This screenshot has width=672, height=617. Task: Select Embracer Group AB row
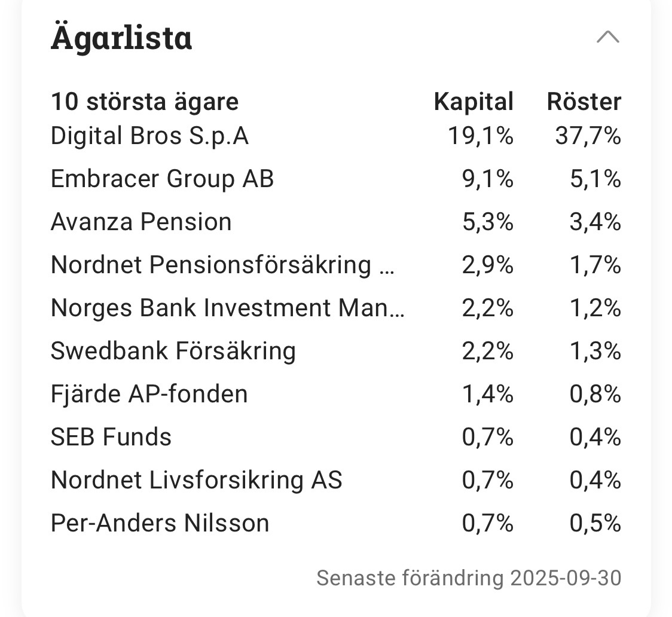(162, 179)
